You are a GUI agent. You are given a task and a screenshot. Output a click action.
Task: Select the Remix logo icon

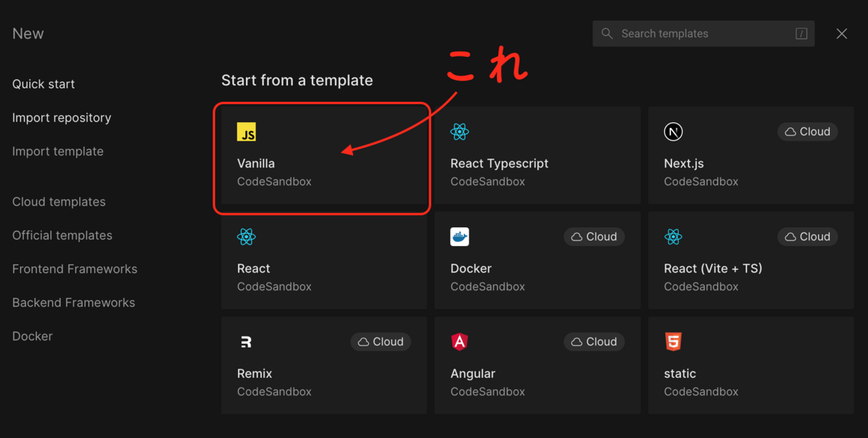tap(247, 341)
